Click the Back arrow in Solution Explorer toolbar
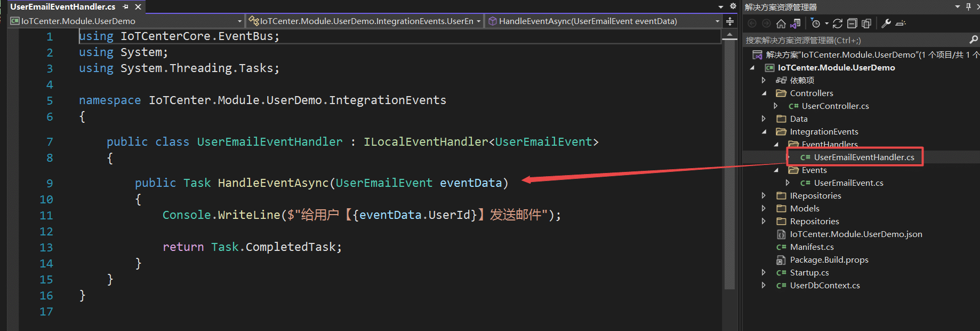Screen dimensions: 980x331 pos(752,23)
